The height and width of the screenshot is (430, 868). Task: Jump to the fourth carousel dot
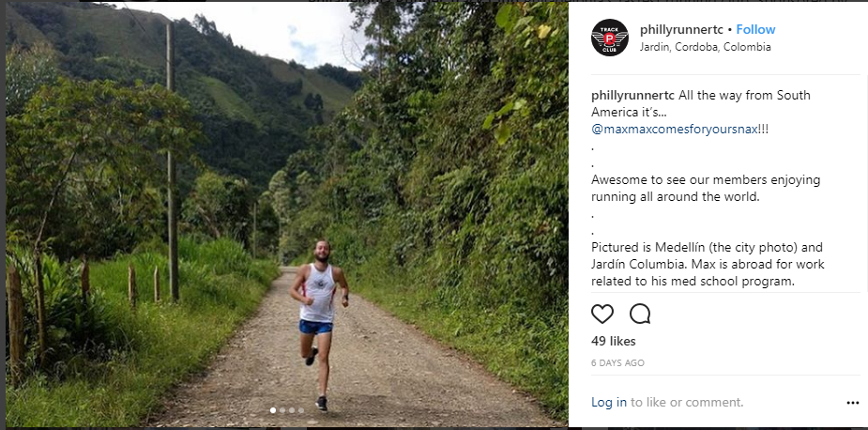[301, 410]
